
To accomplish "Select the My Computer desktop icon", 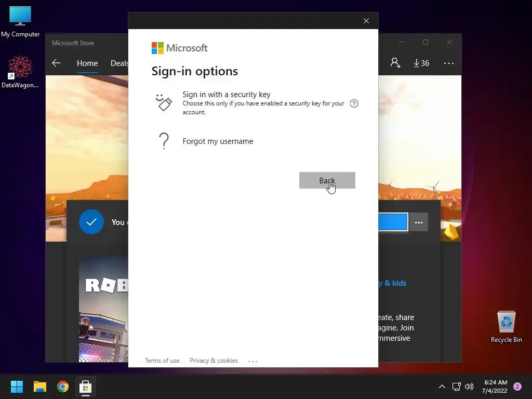I will coord(20,22).
